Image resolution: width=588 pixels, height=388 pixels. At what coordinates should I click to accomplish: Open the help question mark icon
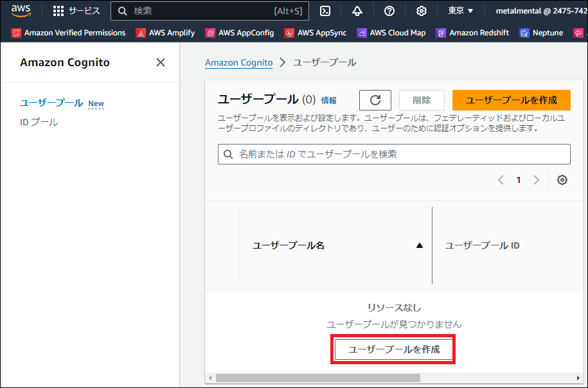[x=389, y=11]
